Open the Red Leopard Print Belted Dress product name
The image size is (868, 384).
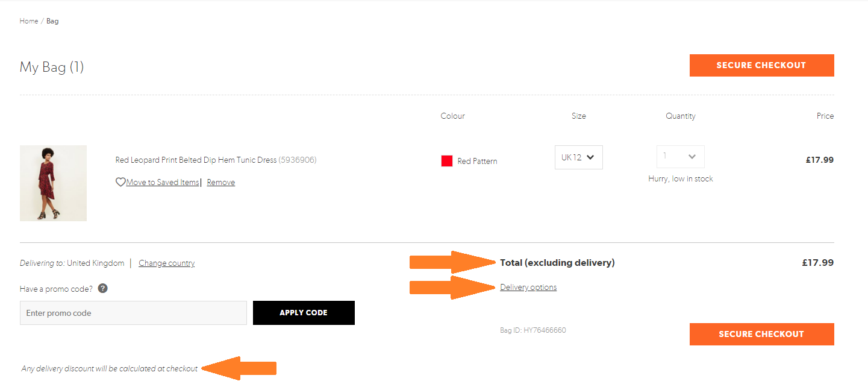196,160
